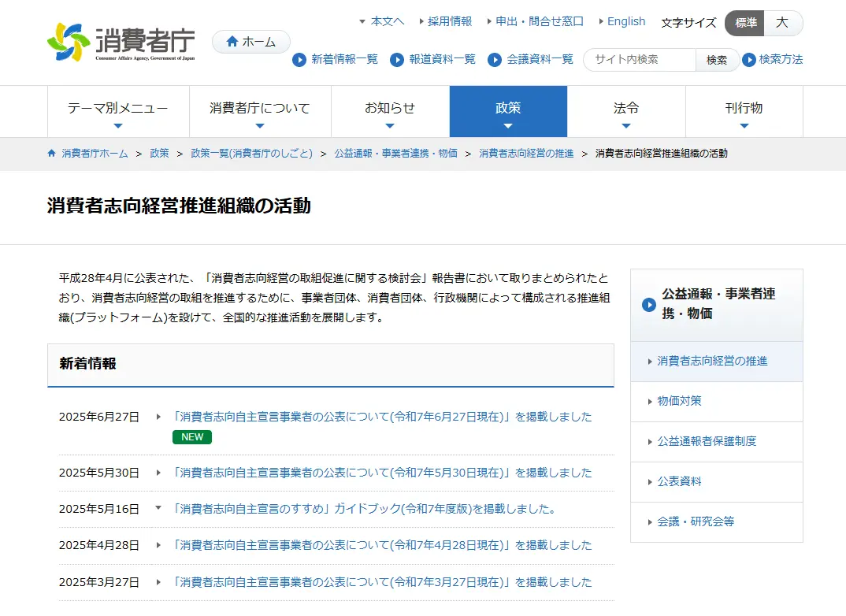Click the Consumer Affairs Agency logo

tap(121, 42)
